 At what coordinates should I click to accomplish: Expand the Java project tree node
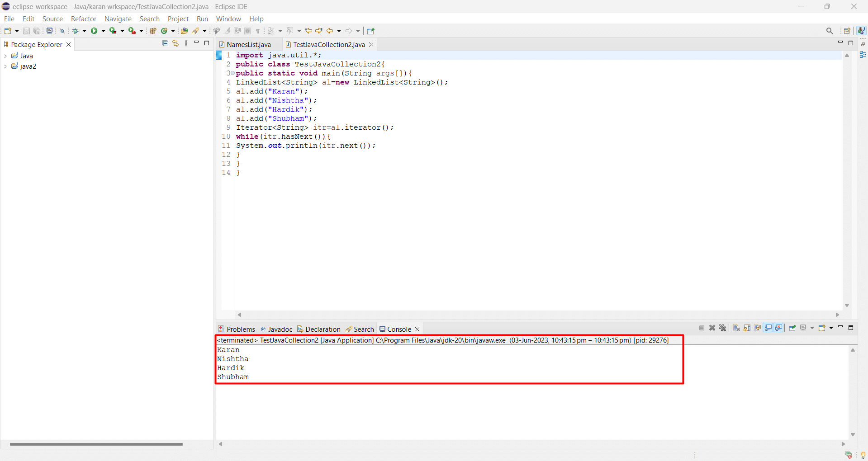pos(5,56)
